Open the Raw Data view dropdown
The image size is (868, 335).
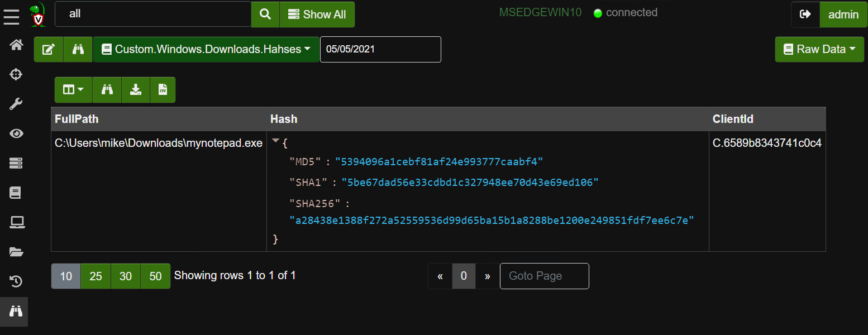pyautogui.click(x=819, y=49)
